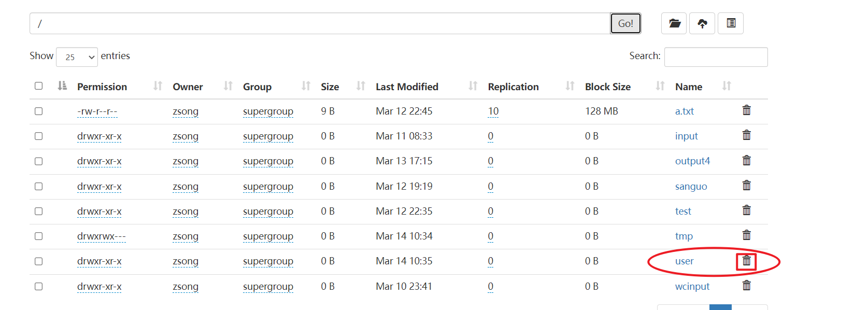Screen dimensions: 868x310
Task: Open the input directory link
Action: [x=686, y=136]
